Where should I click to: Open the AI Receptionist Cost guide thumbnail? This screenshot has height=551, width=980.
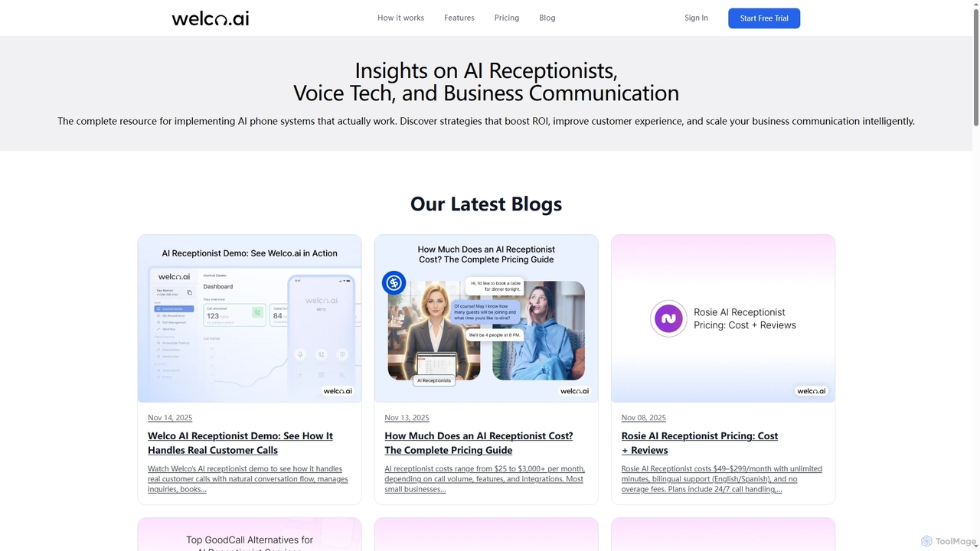[486, 318]
